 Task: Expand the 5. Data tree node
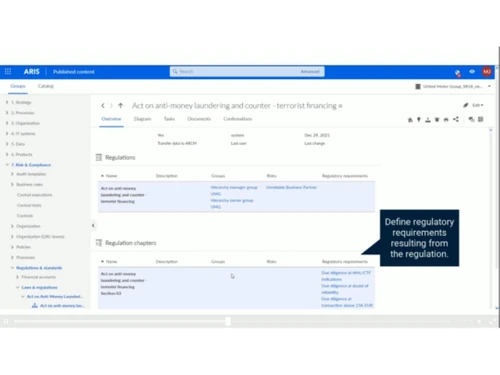pos(7,144)
